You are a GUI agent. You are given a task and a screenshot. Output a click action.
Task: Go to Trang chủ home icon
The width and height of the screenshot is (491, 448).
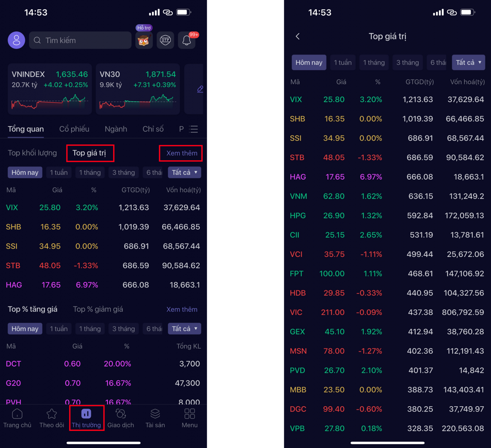pos(17,418)
